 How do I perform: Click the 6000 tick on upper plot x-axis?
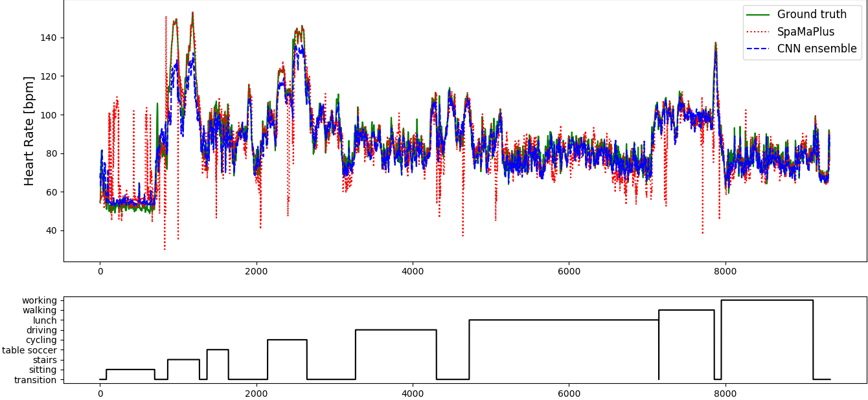[569, 272]
